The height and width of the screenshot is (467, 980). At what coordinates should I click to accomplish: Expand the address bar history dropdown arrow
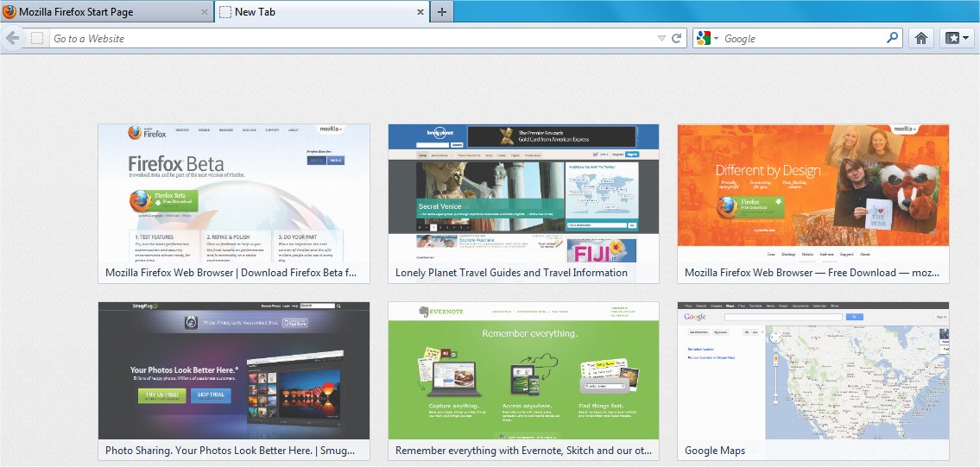click(x=661, y=38)
